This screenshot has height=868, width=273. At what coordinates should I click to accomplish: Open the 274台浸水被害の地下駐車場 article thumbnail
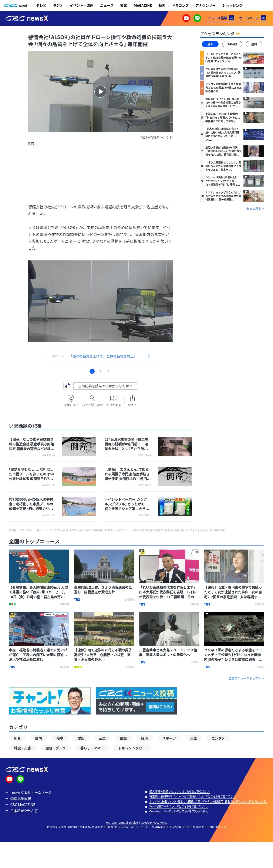pos(175,446)
